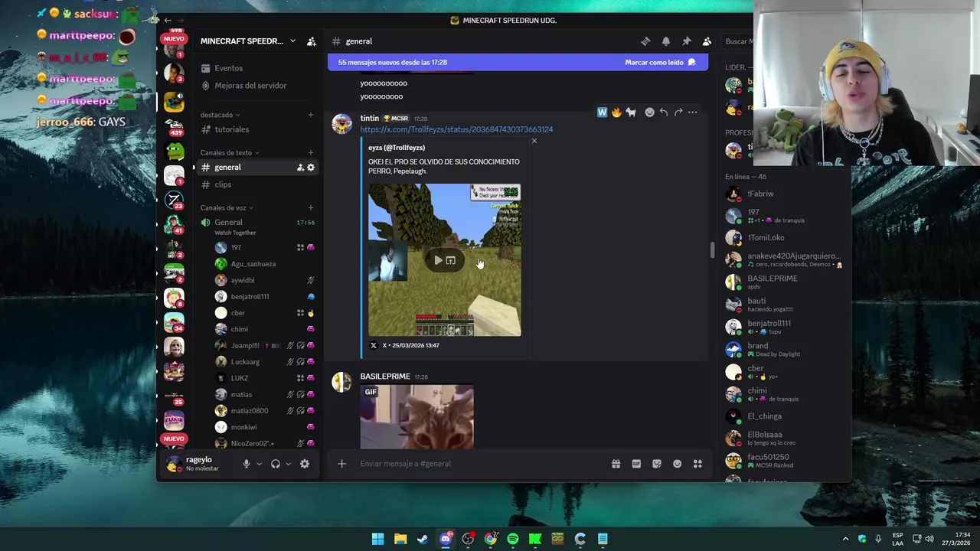Viewport: 980px width, 551px height.
Task: Toggle member list icon in header
Action: coord(707,41)
